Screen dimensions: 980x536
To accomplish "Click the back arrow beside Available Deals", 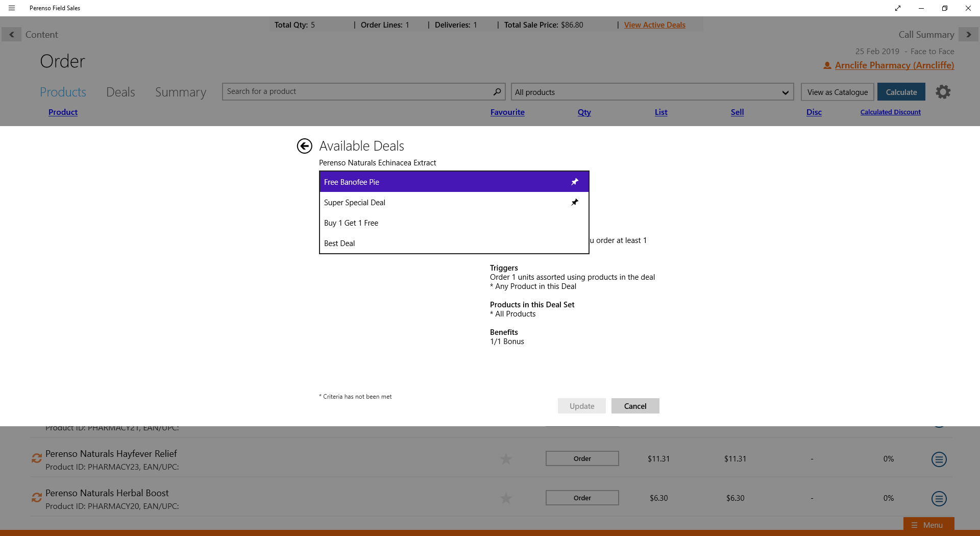I will point(305,146).
